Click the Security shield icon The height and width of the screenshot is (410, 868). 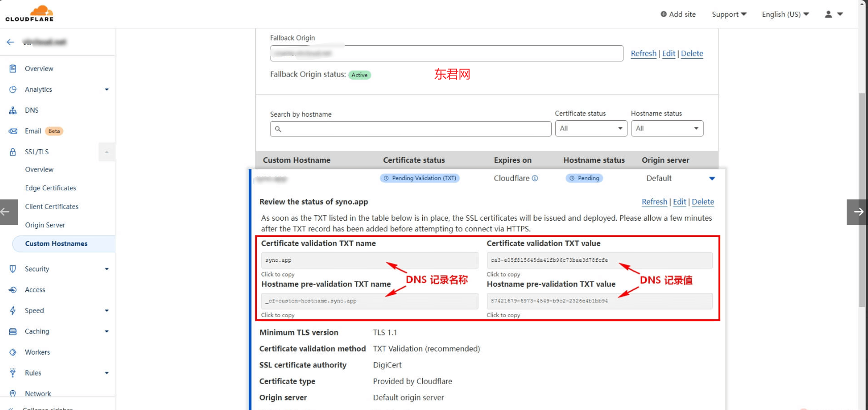[x=13, y=269]
